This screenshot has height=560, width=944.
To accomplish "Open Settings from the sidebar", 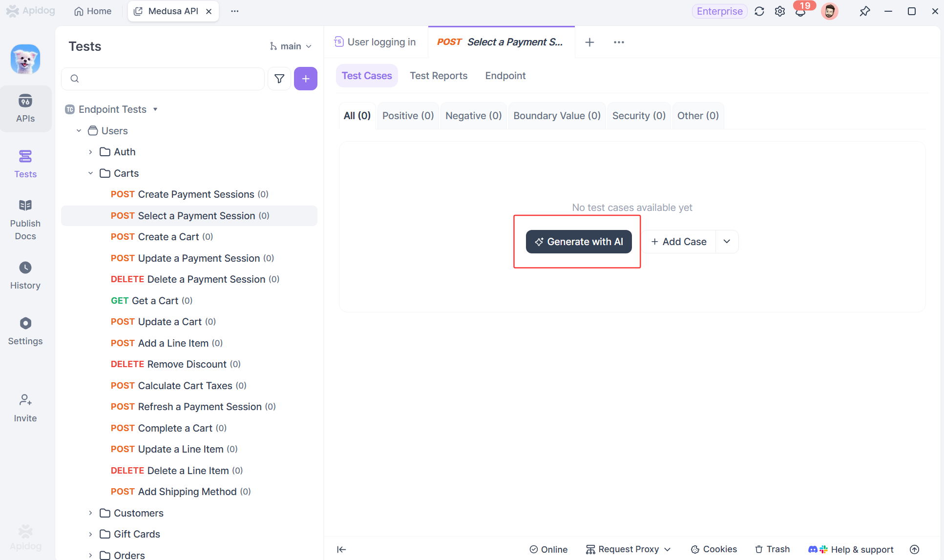I will click(25, 331).
